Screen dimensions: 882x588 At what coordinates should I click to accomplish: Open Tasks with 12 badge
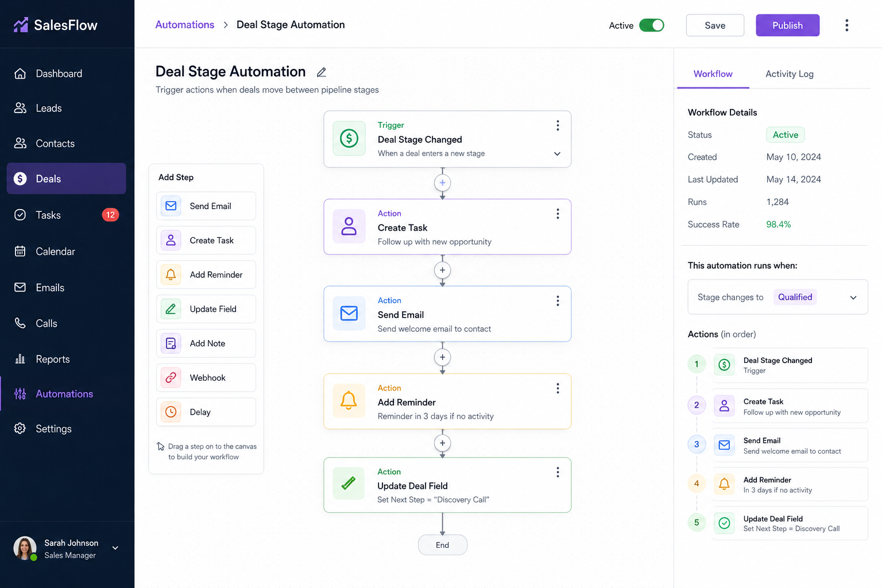(x=67, y=215)
